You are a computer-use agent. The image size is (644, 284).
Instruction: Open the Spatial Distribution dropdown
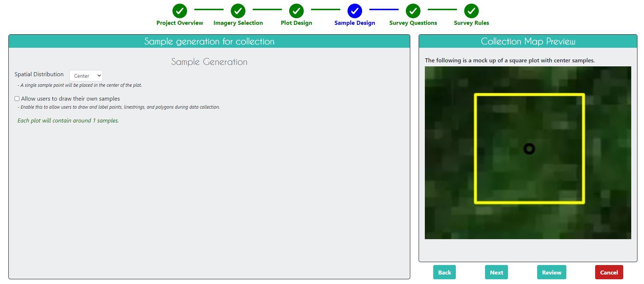(86, 76)
